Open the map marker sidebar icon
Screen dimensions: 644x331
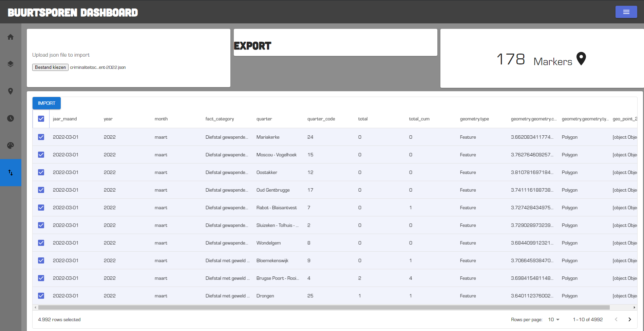pyautogui.click(x=11, y=91)
